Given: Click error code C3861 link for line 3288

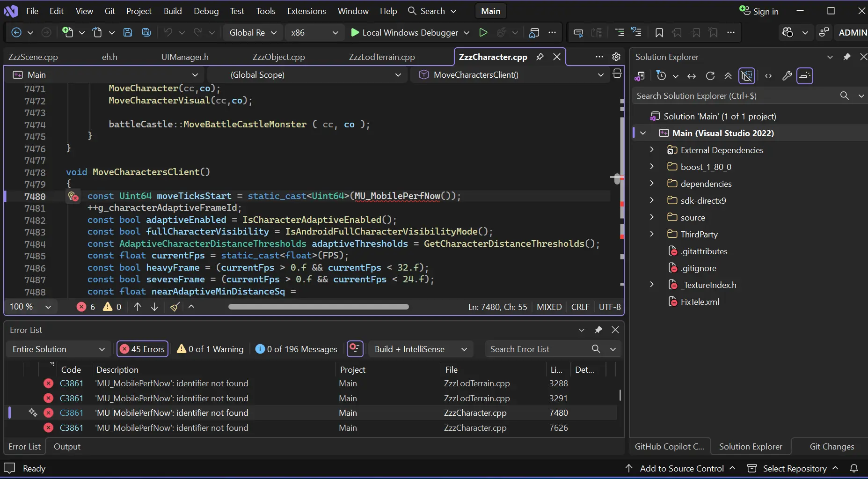Looking at the screenshot, I should pos(72,383).
